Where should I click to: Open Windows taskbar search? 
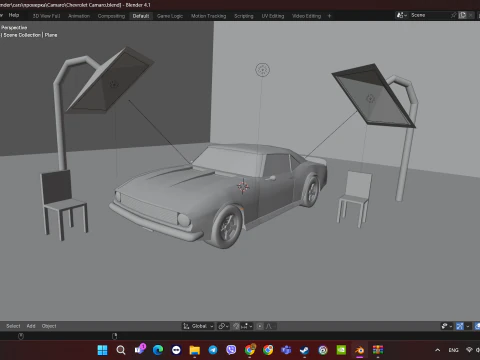tap(121, 350)
